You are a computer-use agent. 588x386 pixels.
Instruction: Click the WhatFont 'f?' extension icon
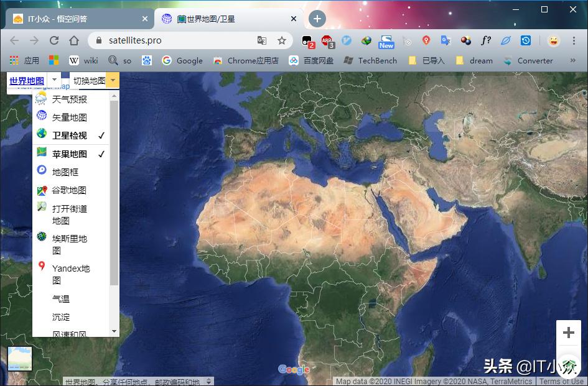click(x=485, y=40)
